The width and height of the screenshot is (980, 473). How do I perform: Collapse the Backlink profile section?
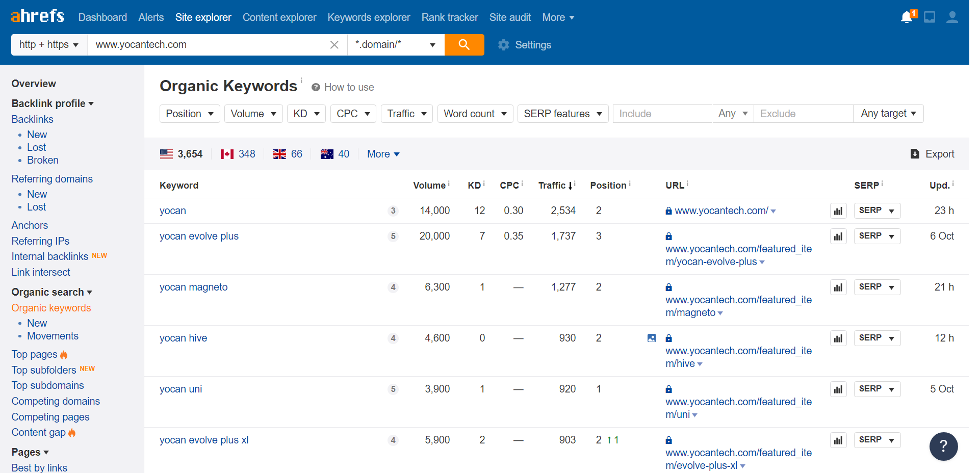pyautogui.click(x=53, y=103)
